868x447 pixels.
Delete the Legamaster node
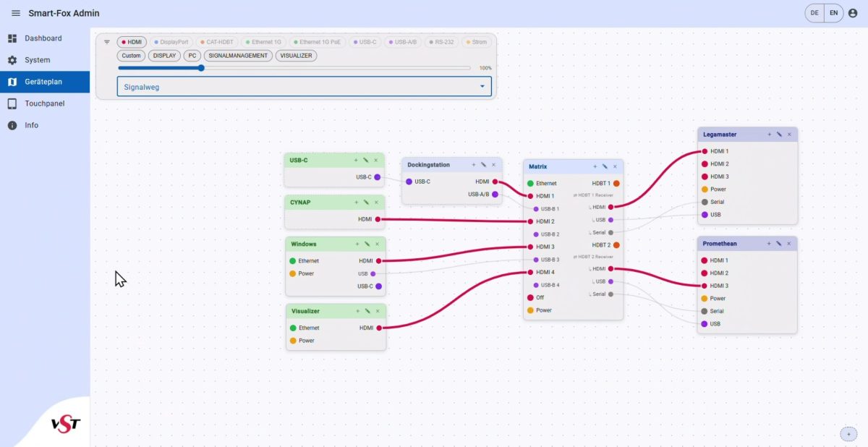(x=789, y=134)
